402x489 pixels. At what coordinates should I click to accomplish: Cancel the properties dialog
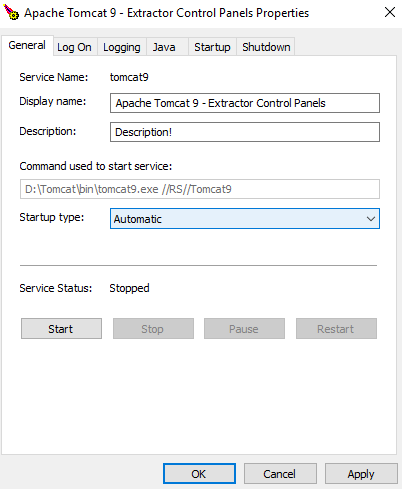[x=280, y=474]
